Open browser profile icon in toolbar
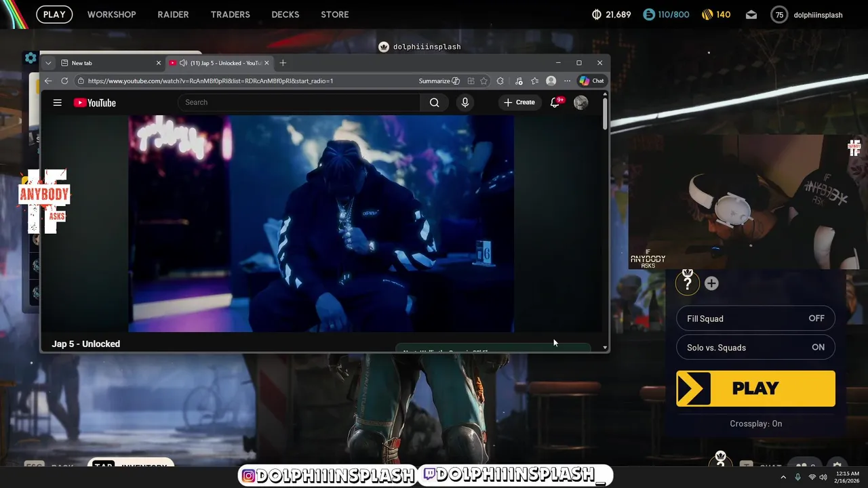This screenshot has height=488, width=868. click(x=551, y=81)
